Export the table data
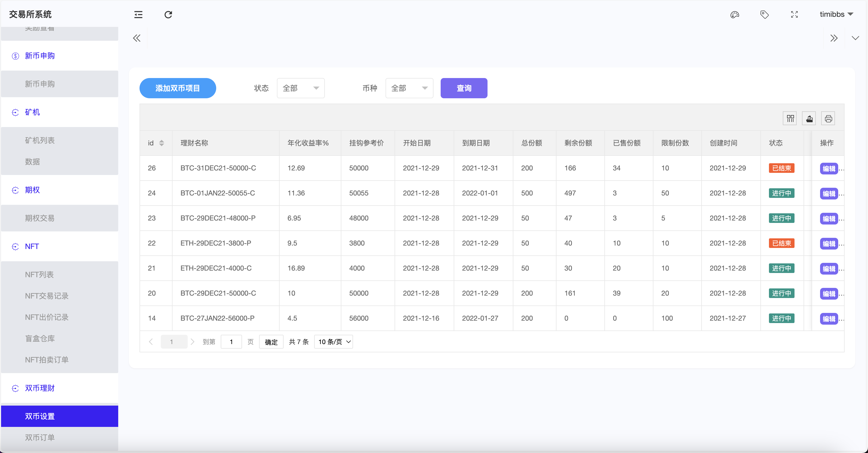Image resolution: width=868 pixels, height=453 pixels. pyautogui.click(x=809, y=118)
